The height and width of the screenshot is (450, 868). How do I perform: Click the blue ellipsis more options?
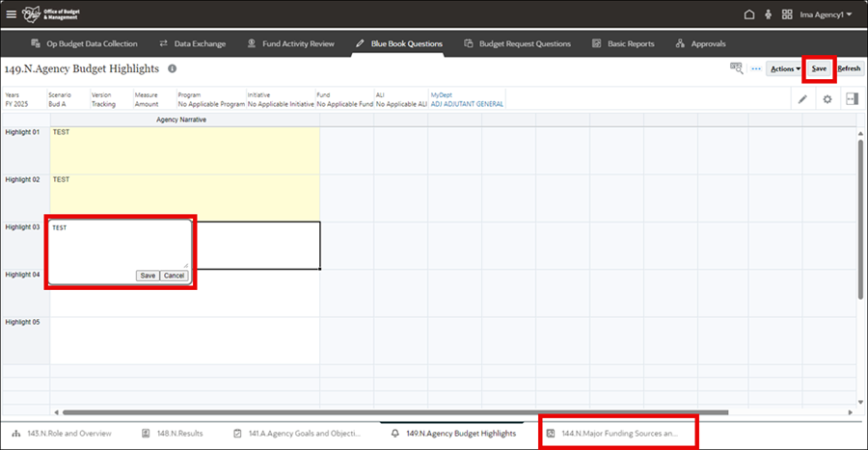point(756,69)
